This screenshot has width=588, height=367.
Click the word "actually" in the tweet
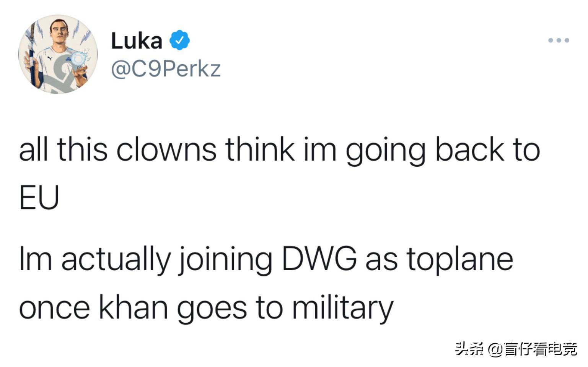(x=116, y=260)
